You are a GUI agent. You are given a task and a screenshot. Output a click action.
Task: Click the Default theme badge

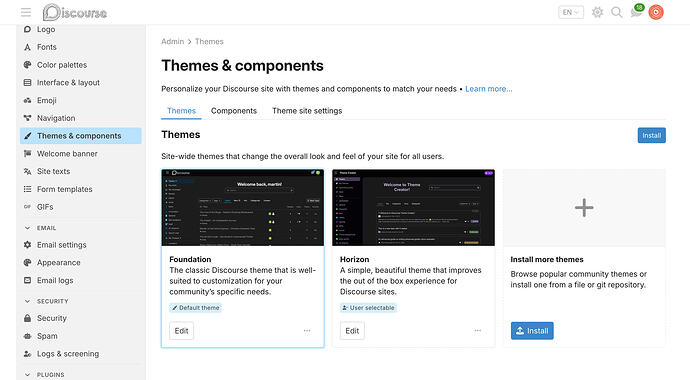point(195,308)
